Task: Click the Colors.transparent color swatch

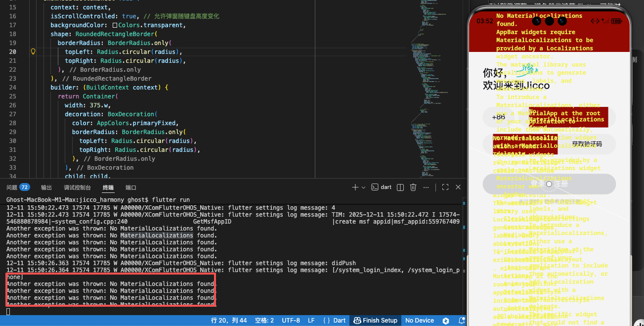Action: pyautogui.click(x=115, y=25)
